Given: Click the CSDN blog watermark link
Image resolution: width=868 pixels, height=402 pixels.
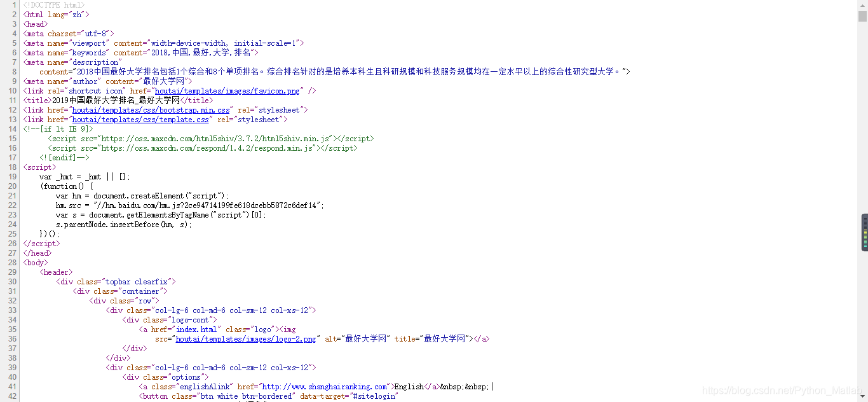Looking at the screenshot, I should click(782, 388).
